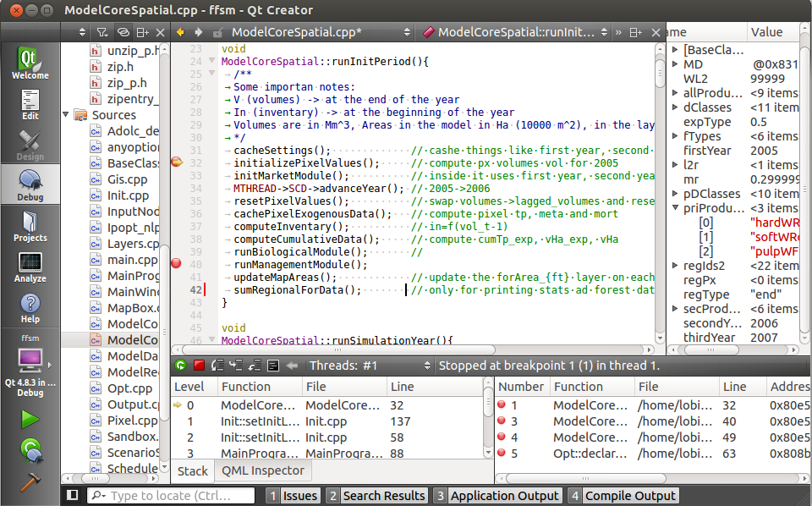Continue execution with the green debugger icon
812x506 pixels.
click(181, 366)
